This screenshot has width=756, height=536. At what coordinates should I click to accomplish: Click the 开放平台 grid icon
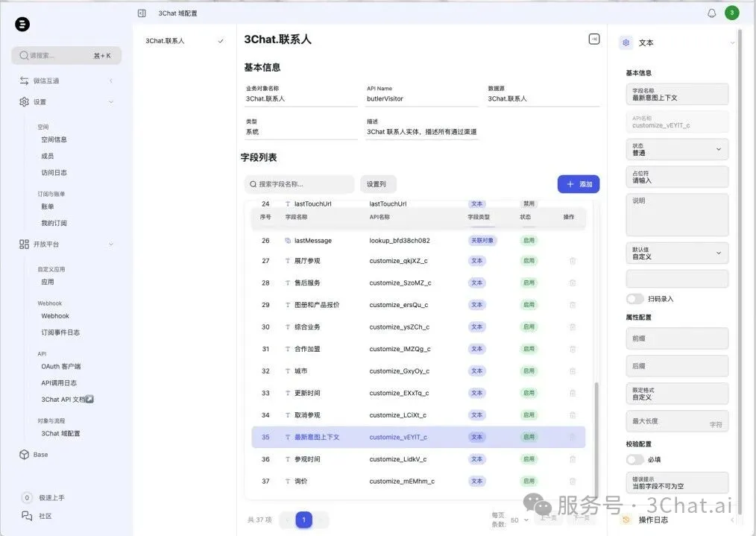click(24, 244)
